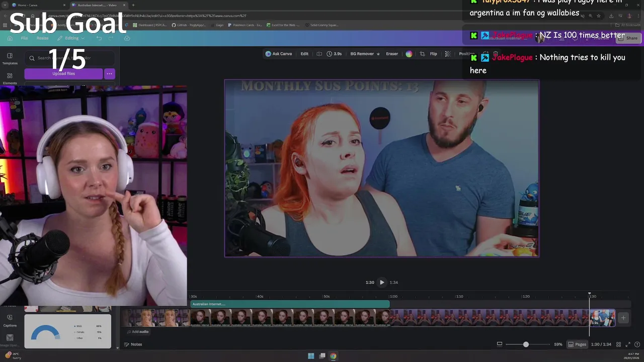Select the Australian Internet video tab
This screenshot has height=362, width=644.
[x=97, y=5]
